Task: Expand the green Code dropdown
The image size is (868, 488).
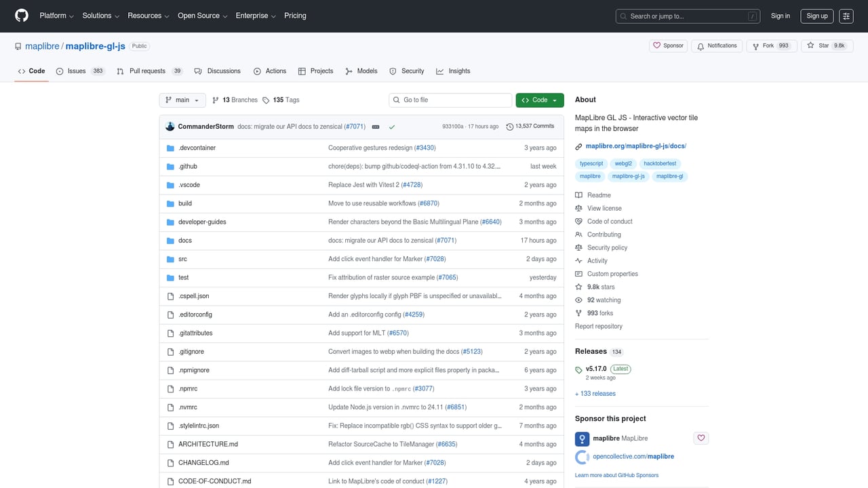Action: (540, 100)
